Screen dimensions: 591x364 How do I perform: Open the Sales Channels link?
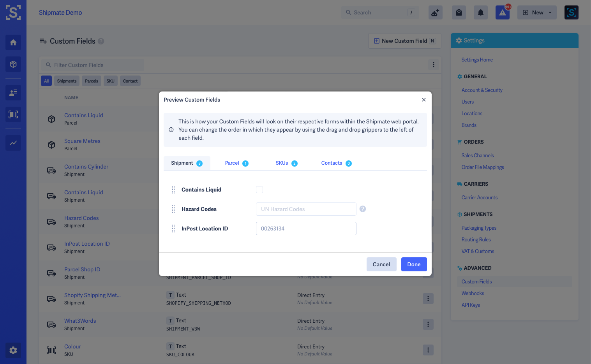(478, 155)
